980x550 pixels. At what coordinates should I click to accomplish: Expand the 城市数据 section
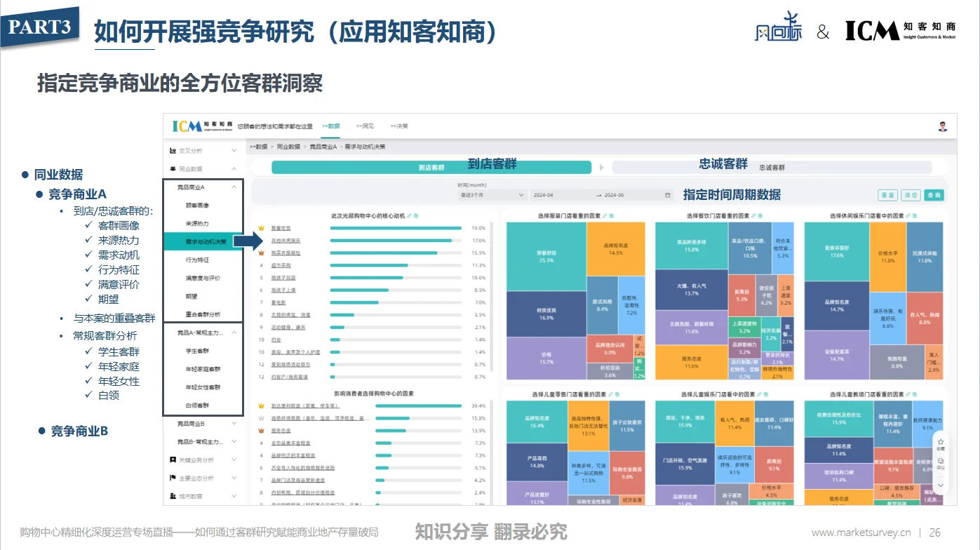coord(234,497)
